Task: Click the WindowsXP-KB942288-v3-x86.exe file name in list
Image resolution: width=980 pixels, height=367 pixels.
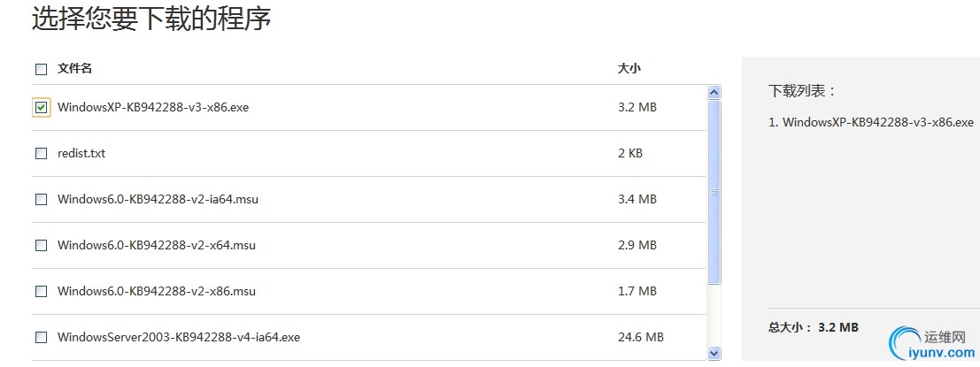Action: point(153,107)
